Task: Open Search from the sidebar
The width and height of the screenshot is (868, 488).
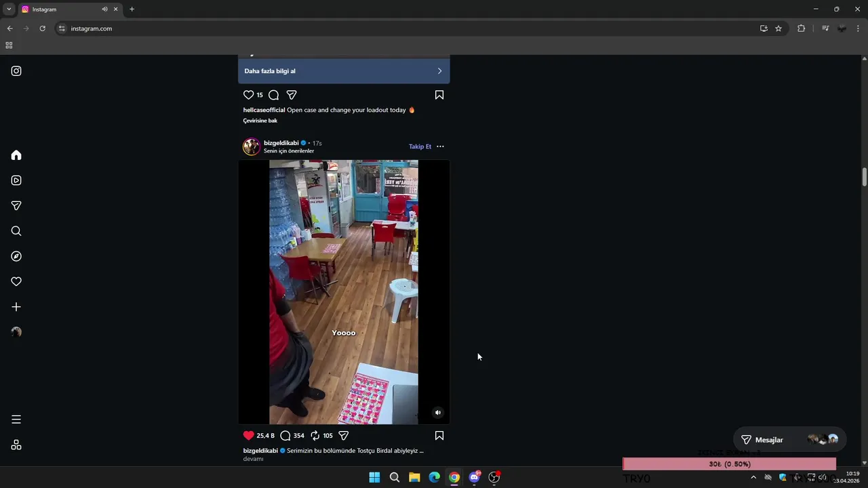Action: [x=16, y=231]
